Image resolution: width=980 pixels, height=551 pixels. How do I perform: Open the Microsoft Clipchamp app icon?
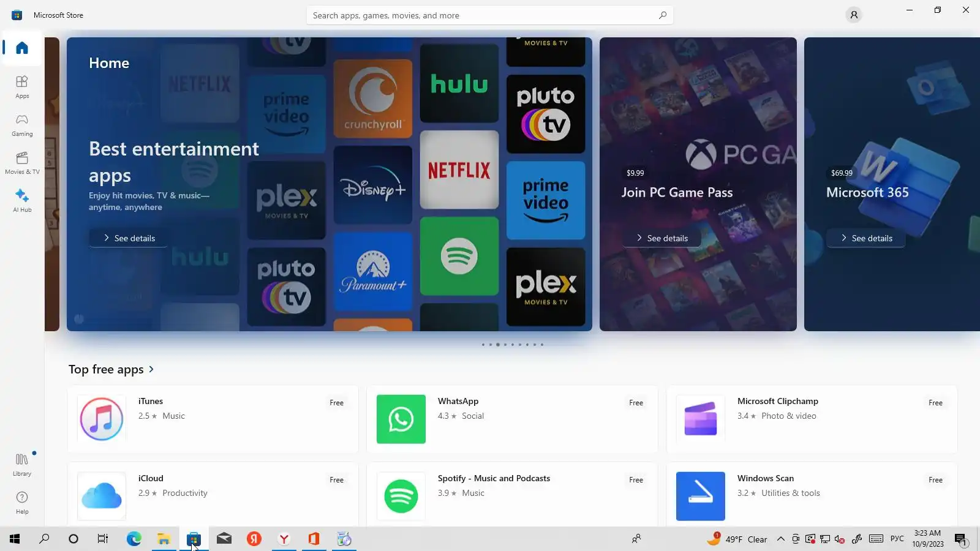click(701, 419)
